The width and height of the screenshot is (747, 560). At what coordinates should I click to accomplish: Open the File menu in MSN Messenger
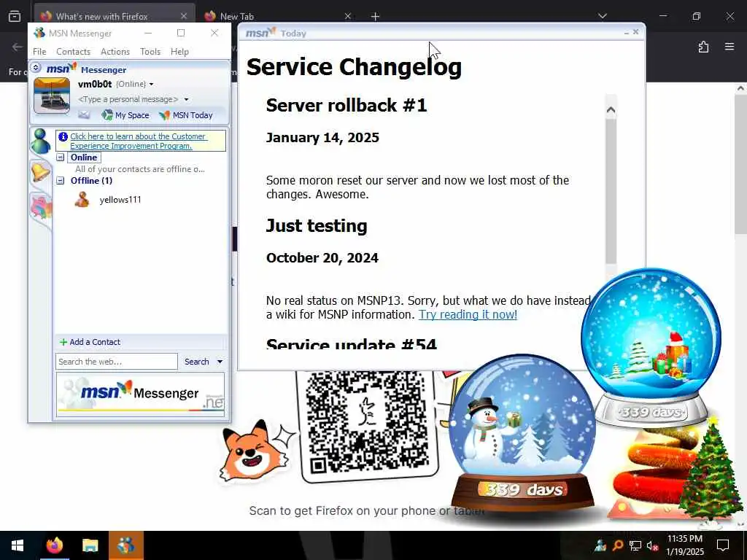[x=39, y=52]
